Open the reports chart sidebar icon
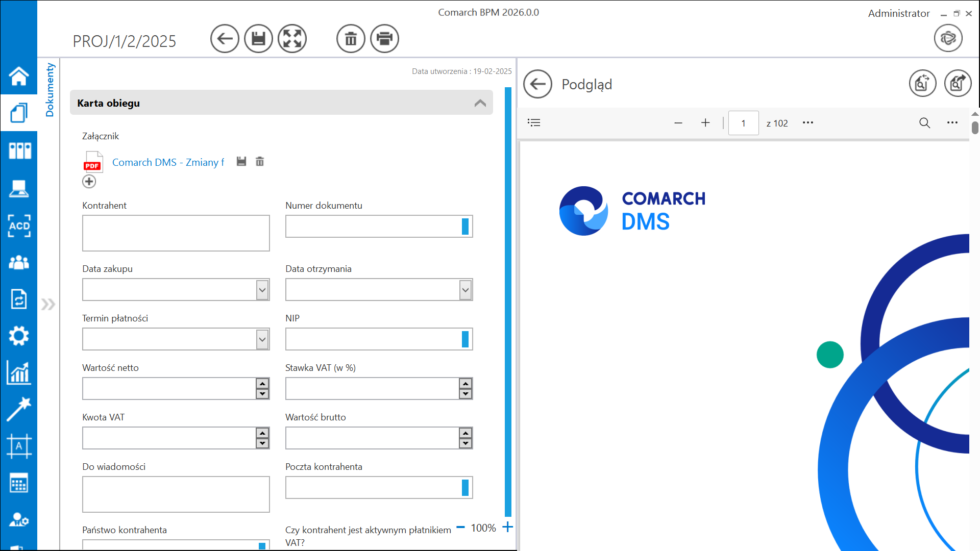This screenshot has height=551, width=980. point(19,373)
